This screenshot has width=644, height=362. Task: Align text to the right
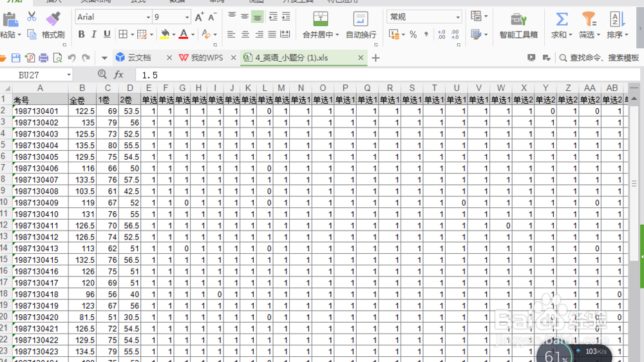point(259,35)
